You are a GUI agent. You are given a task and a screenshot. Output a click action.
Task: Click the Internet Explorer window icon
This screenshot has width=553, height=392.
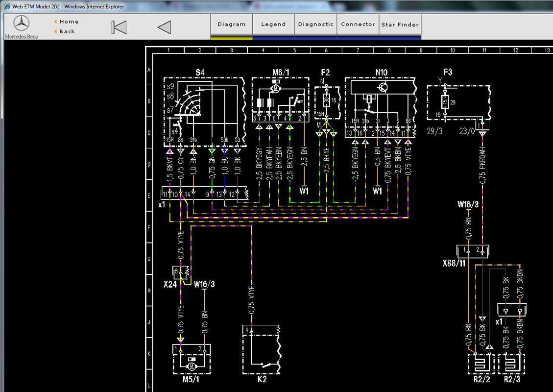tap(7, 6)
